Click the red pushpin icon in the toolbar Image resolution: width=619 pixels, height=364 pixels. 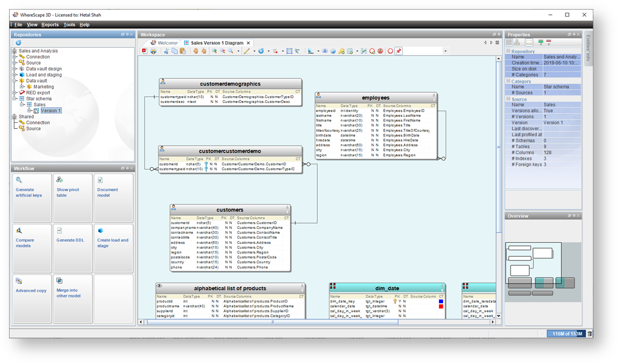pyautogui.click(x=398, y=51)
